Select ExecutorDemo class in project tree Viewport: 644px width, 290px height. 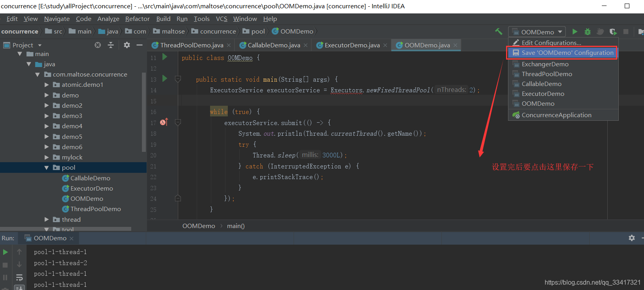[x=87, y=188]
